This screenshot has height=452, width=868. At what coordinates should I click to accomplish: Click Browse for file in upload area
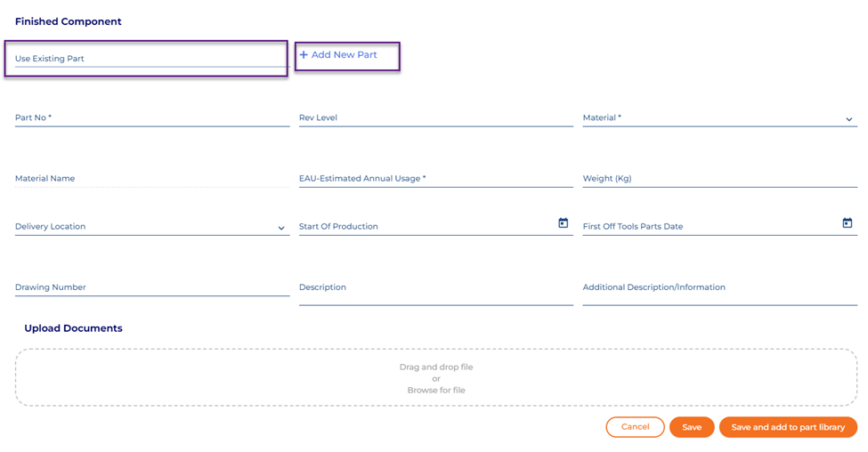click(x=435, y=390)
